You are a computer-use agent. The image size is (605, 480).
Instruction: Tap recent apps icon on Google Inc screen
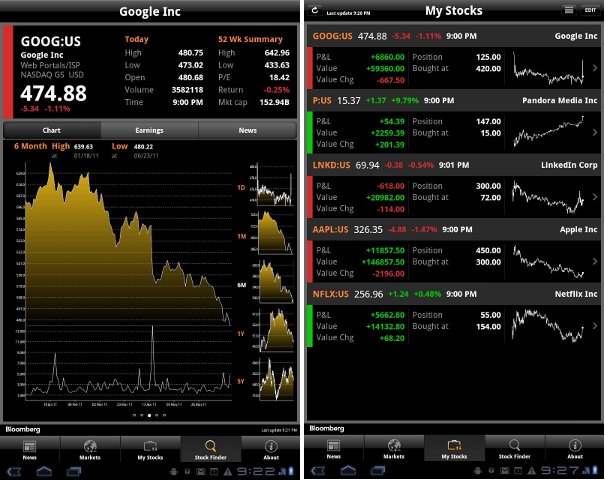point(74,472)
